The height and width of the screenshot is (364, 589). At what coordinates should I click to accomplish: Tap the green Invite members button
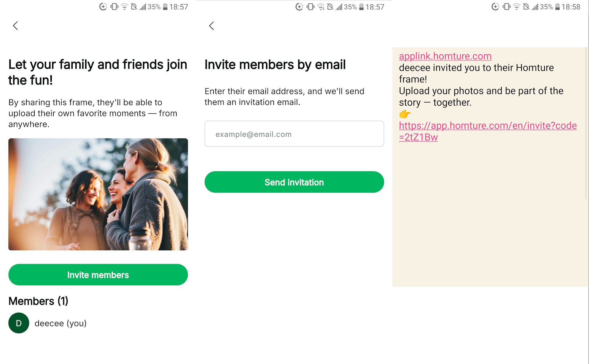tap(98, 275)
